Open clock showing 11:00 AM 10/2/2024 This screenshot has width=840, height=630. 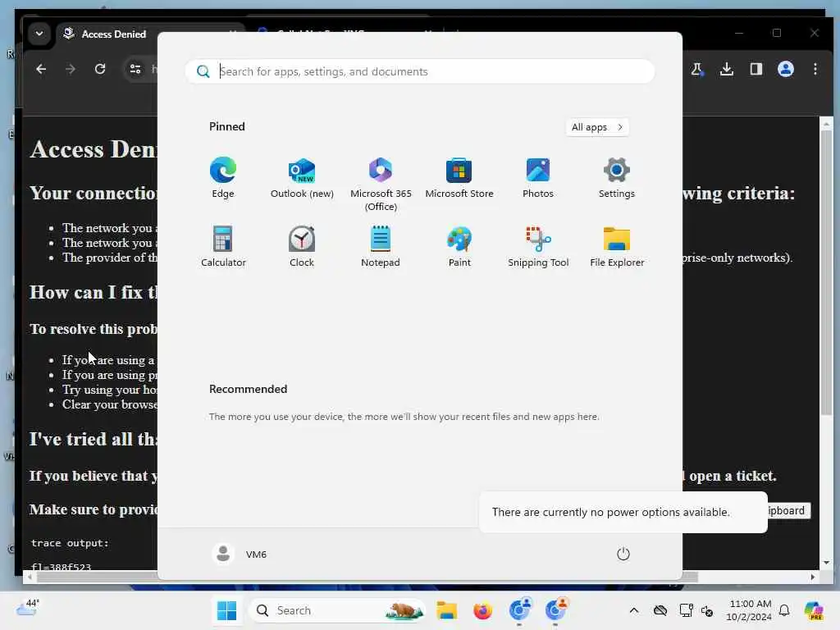click(x=750, y=610)
